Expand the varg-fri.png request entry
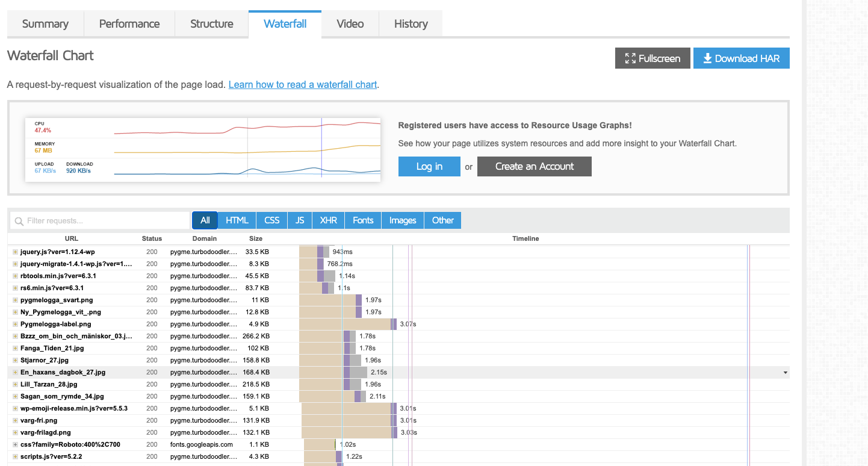The height and width of the screenshot is (466, 868). point(15,420)
